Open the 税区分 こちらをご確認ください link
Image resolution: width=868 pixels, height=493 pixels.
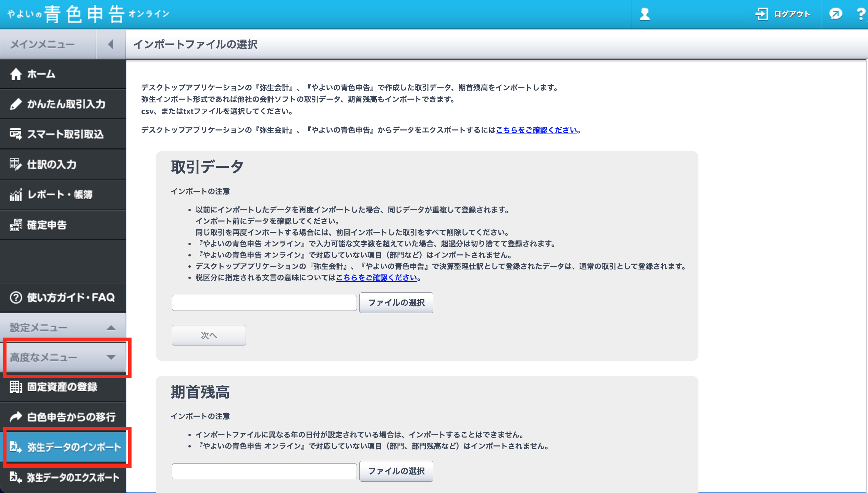point(376,278)
